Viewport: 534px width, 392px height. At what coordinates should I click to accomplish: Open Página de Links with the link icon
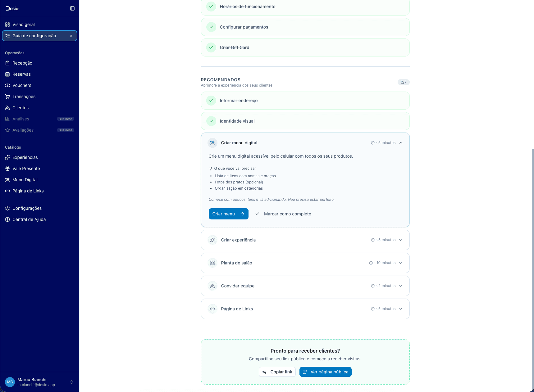[7, 191]
